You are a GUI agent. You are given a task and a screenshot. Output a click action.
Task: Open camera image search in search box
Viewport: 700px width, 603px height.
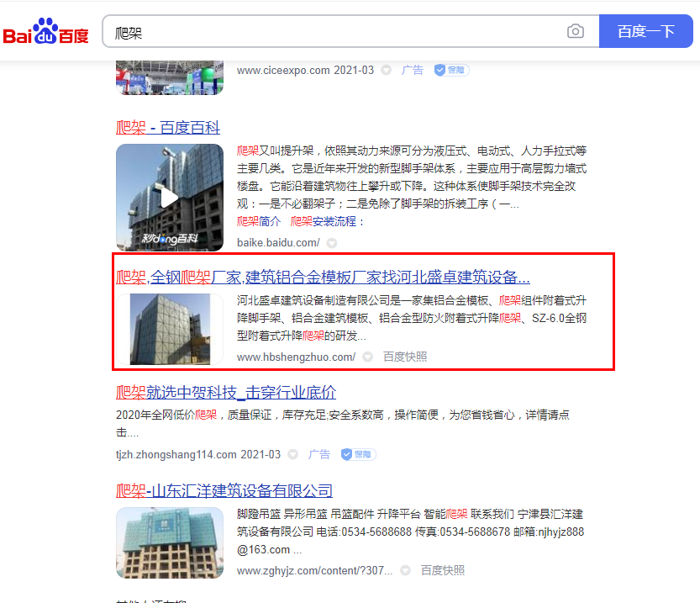[575, 31]
